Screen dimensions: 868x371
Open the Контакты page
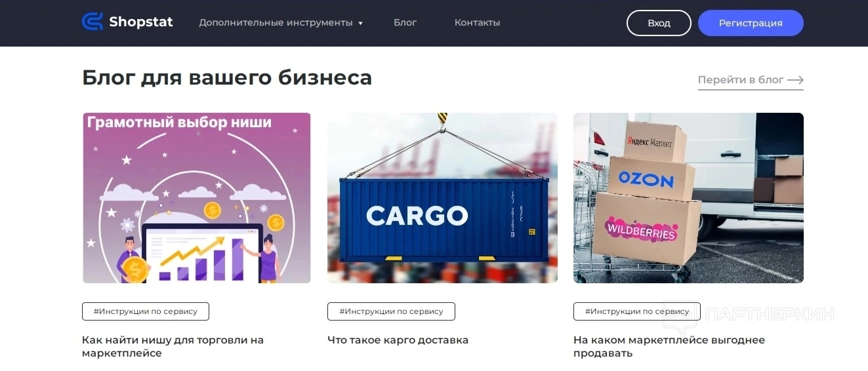coord(477,22)
